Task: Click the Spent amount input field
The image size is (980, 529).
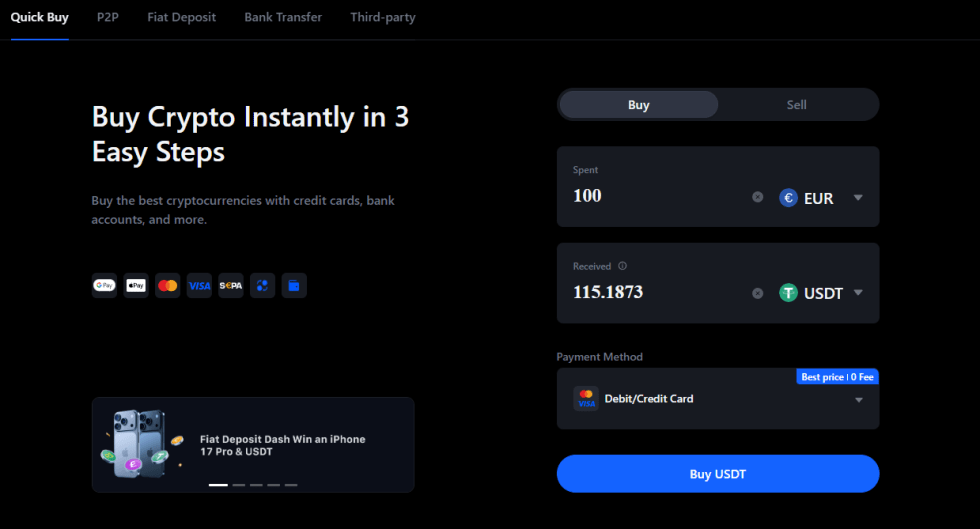Action: (655, 196)
